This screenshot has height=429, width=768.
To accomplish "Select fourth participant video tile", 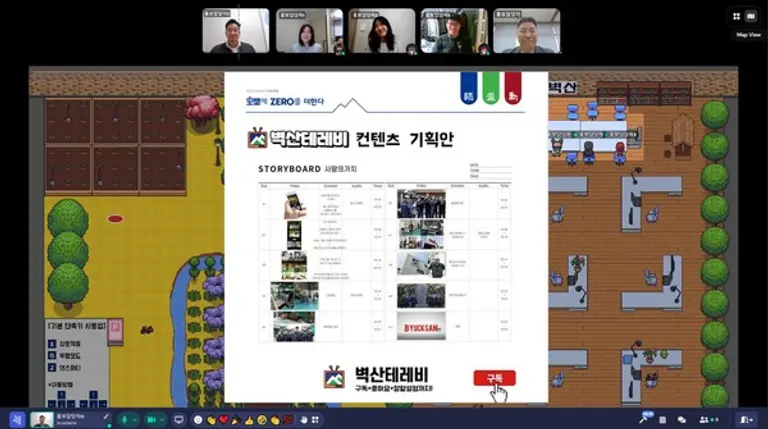I will [x=454, y=30].
